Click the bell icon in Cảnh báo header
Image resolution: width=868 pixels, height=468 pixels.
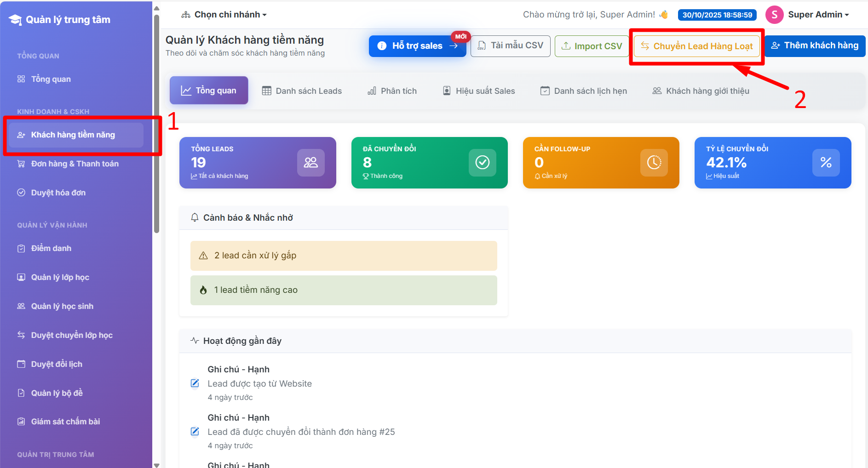pos(195,217)
